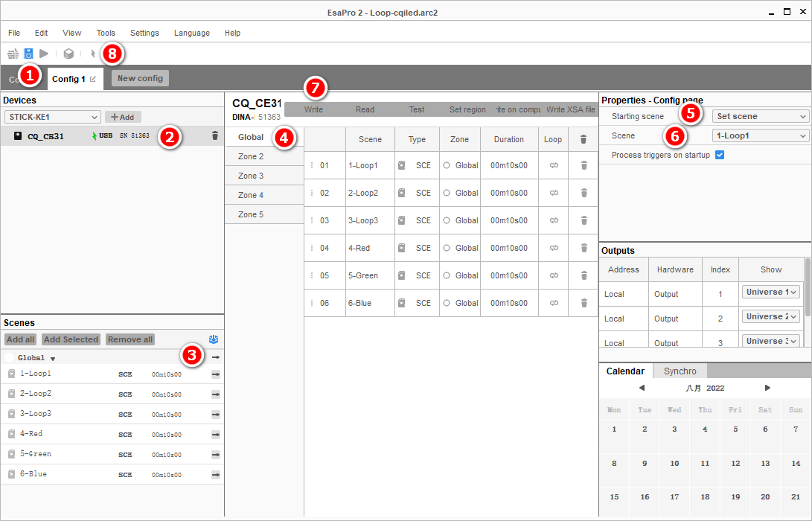
Task: Toggle Process triggers on startup checkbox
Action: [719, 155]
